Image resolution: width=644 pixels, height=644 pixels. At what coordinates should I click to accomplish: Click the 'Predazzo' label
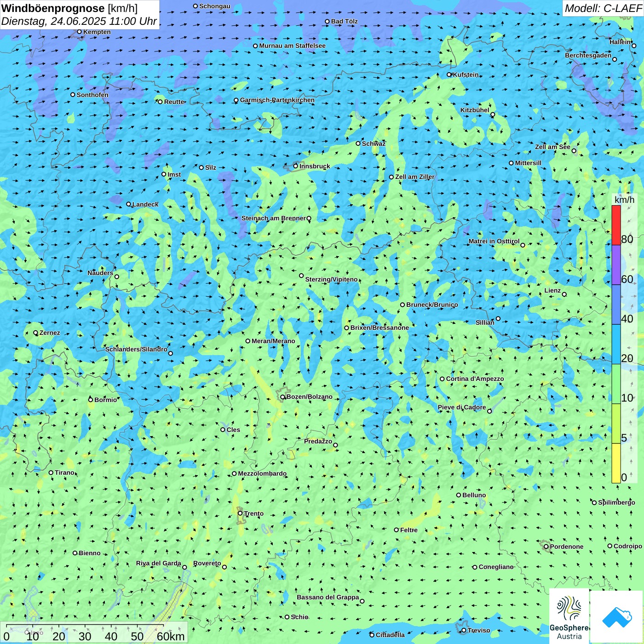click(x=318, y=441)
